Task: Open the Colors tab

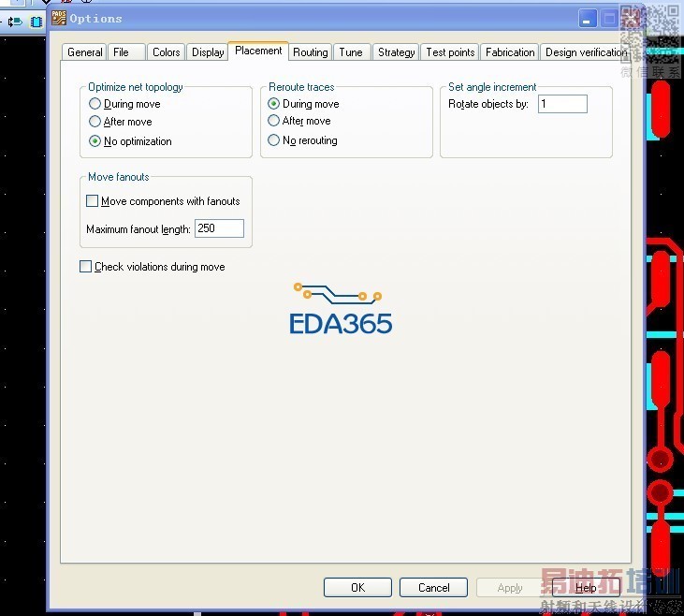Action: tap(167, 52)
